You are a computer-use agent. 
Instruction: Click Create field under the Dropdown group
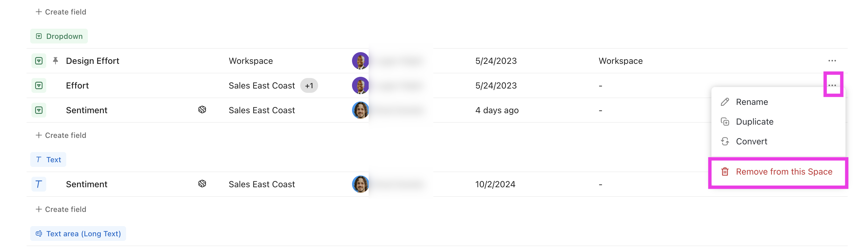[x=61, y=135]
